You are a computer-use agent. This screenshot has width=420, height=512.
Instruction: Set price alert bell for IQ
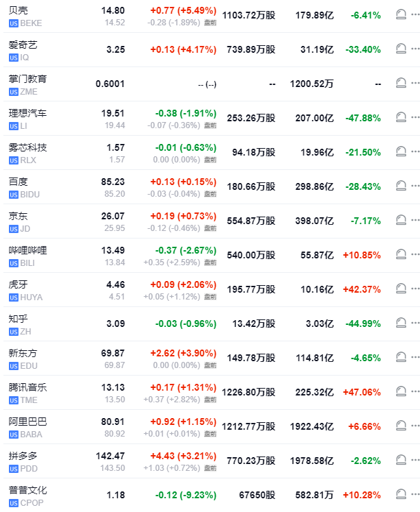[401, 49]
